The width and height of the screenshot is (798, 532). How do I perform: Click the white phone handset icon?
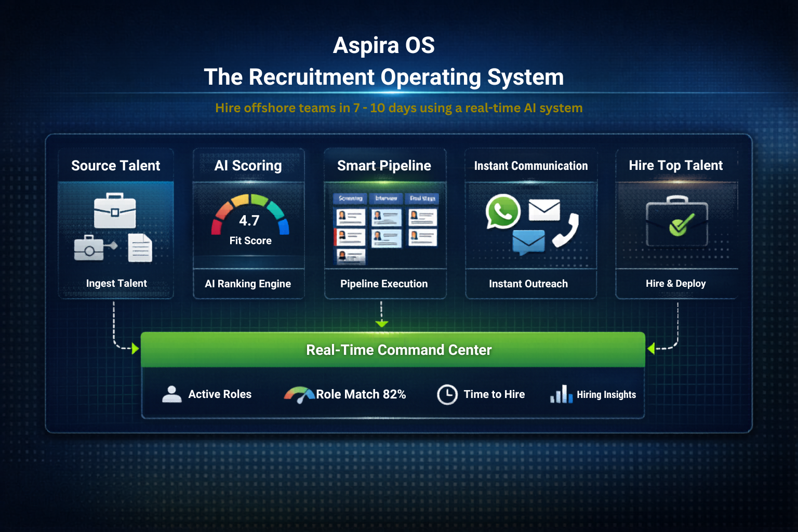click(x=566, y=230)
